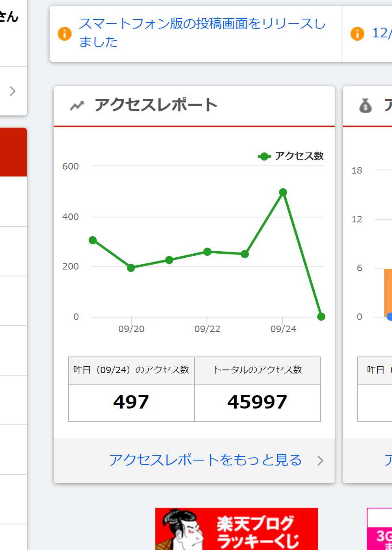Screen dimensions: 392x550
Task: Click the data point on 09/20
Action: click(x=131, y=268)
